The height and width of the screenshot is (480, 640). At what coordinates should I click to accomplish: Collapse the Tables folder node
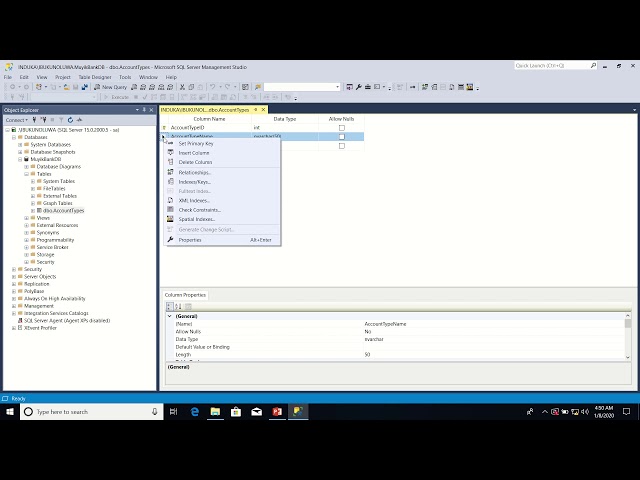27,174
